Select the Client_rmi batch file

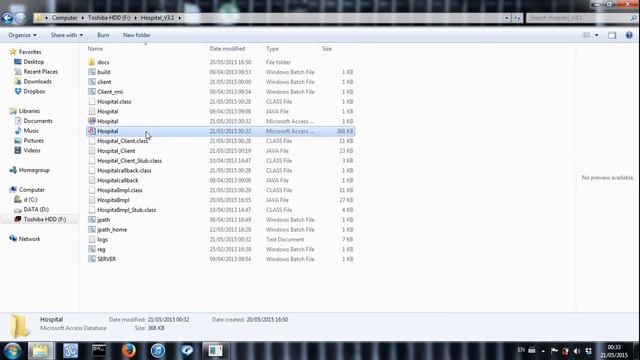[x=110, y=92]
